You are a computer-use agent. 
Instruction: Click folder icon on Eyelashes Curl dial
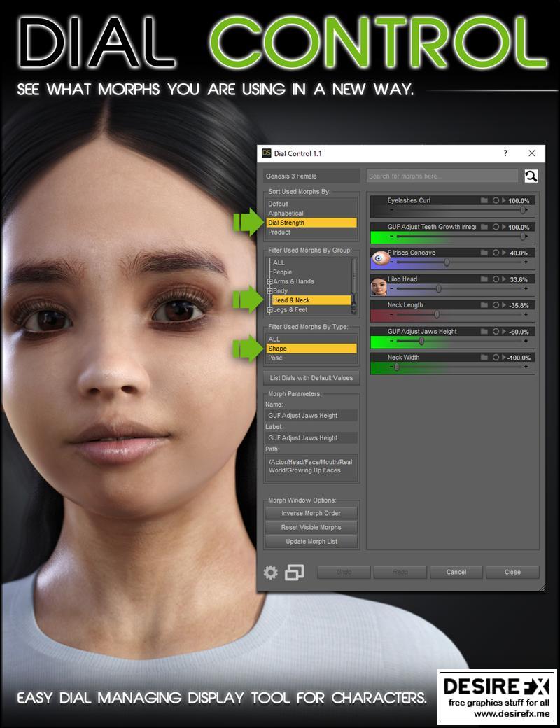click(484, 201)
